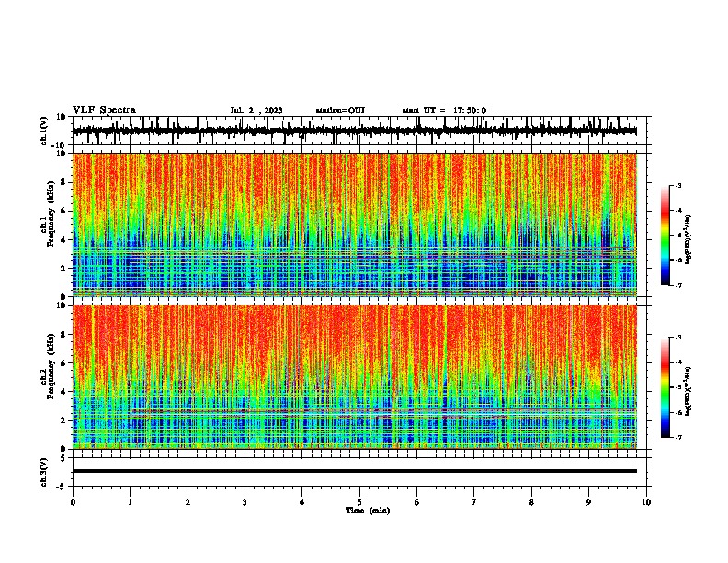Viewport: 728px width, 563px height.
Task: Click the "ch.1 Frequency (kHz)" axis label
Action: pos(48,213)
